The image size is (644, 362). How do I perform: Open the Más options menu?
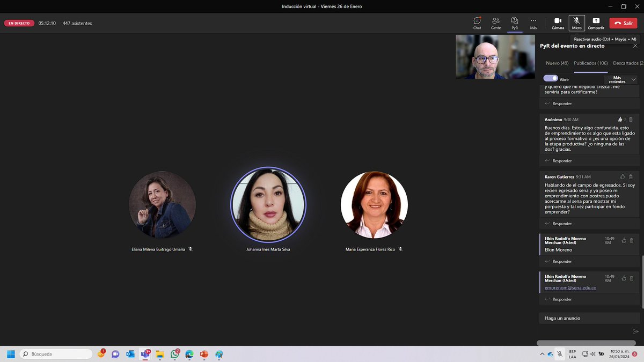pyautogui.click(x=533, y=23)
